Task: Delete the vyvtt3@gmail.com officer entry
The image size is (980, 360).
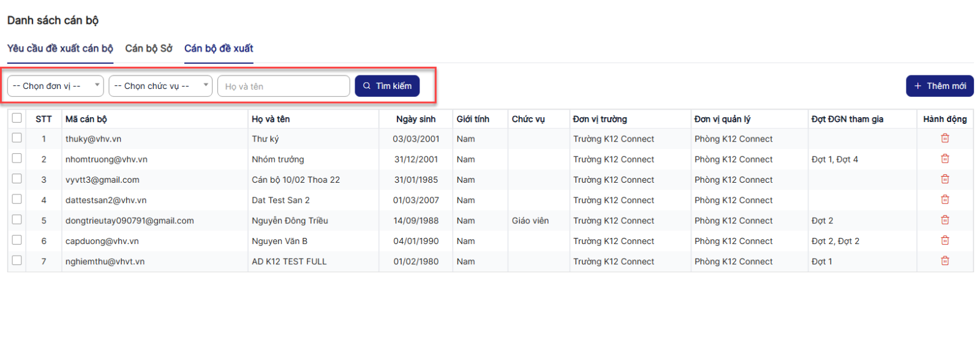Action: [944, 179]
